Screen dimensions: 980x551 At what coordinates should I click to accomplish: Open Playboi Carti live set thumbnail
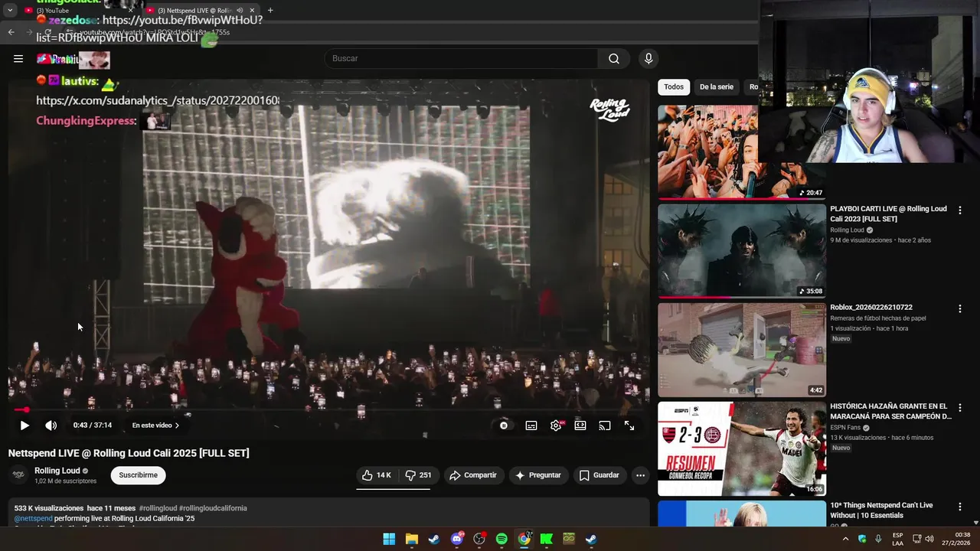click(742, 250)
